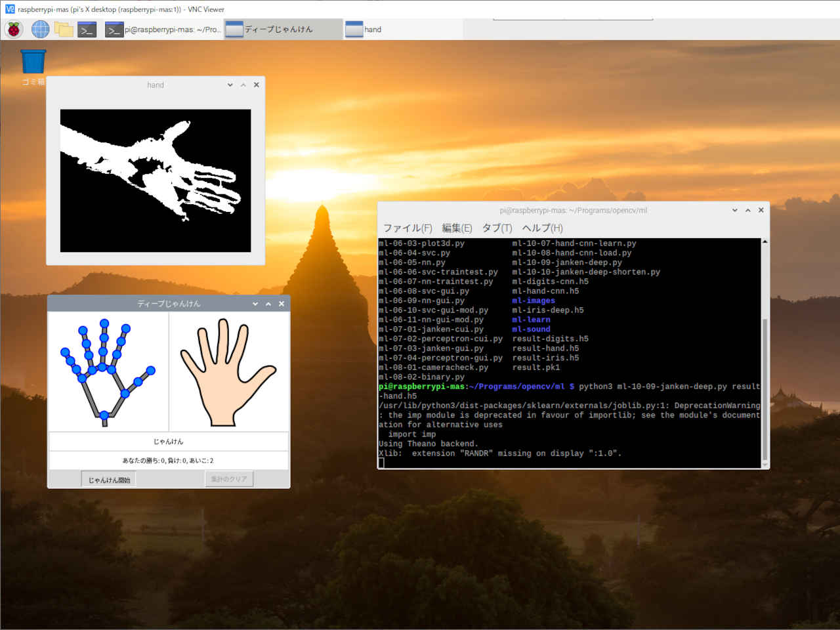Open the ヘルプ(H) menu in the terminal
The width and height of the screenshot is (840, 630).
tap(542, 228)
